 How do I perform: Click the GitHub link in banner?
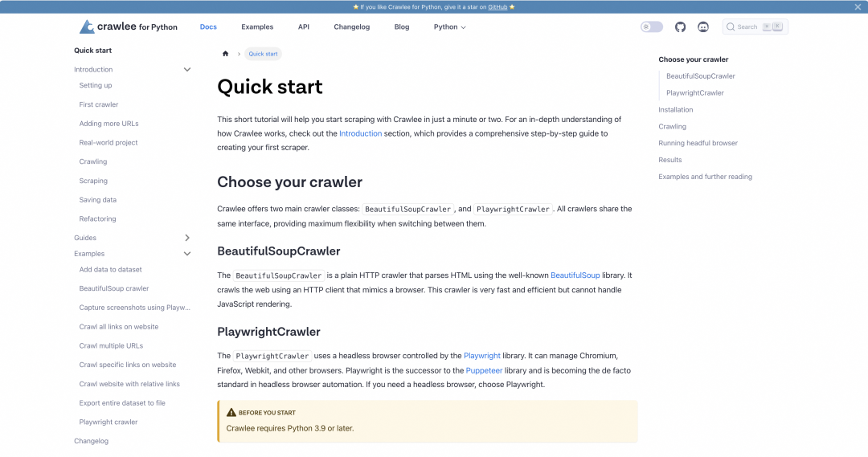497,6
